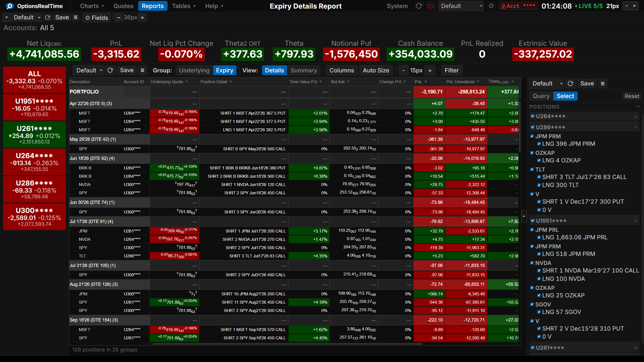Open the Columns chooser
Viewport: 644px width, 362px height.
342,70
